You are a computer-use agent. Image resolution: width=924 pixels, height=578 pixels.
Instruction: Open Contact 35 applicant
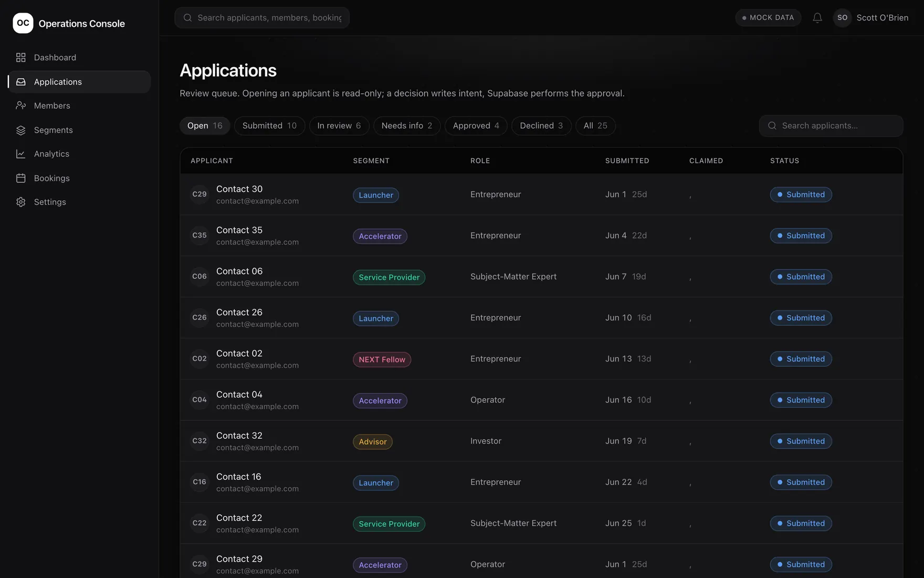(541, 235)
